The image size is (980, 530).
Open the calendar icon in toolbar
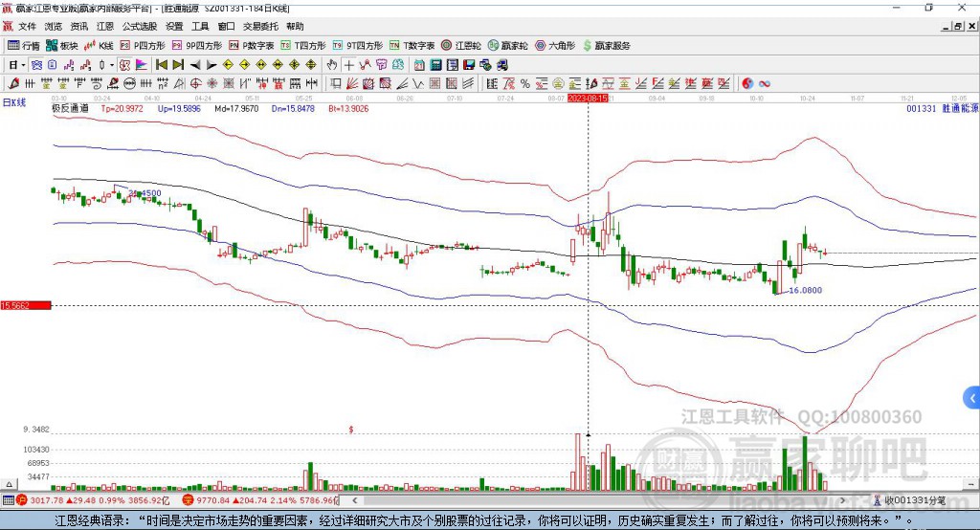point(419,65)
